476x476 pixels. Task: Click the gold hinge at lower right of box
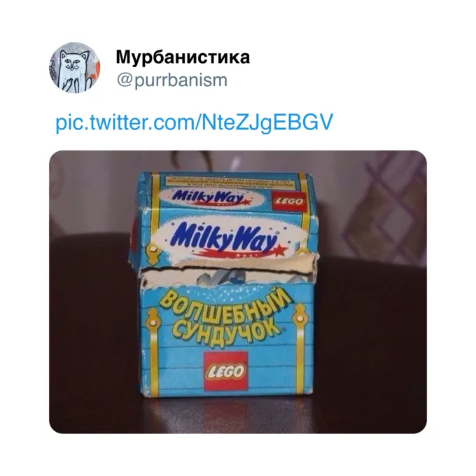tap(300, 320)
